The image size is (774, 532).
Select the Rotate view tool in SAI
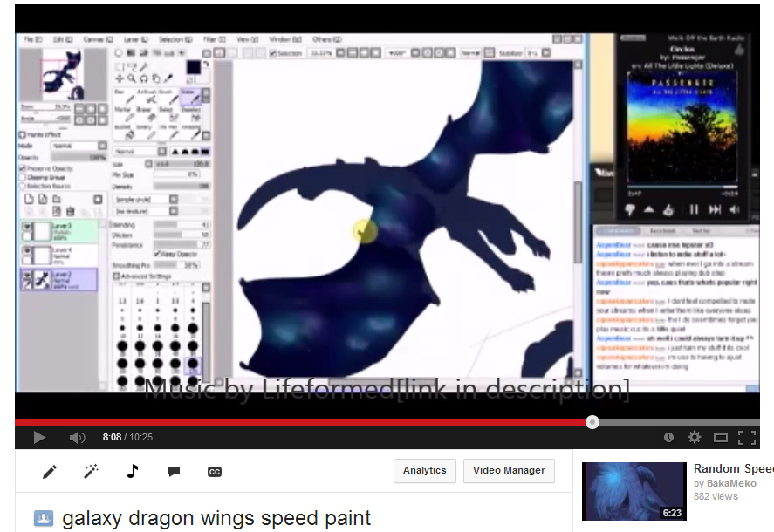(144, 78)
